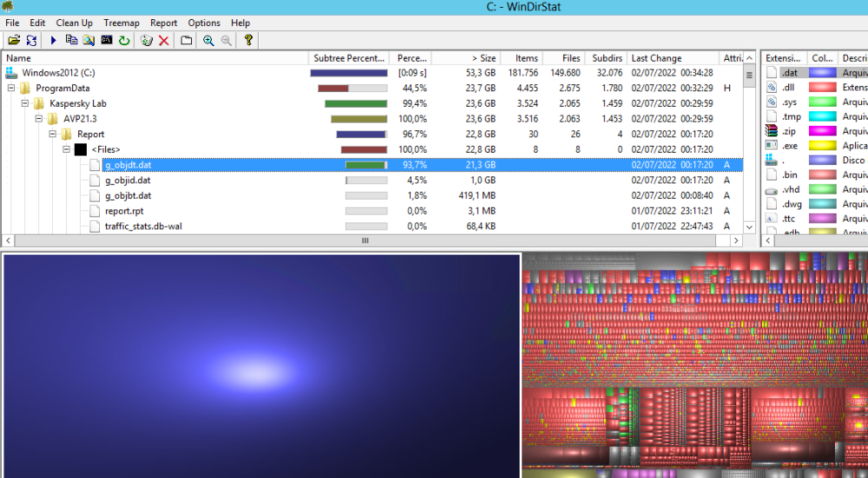Select the Windows2012 (C:) root row
868x478 pixels.
(x=372, y=73)
